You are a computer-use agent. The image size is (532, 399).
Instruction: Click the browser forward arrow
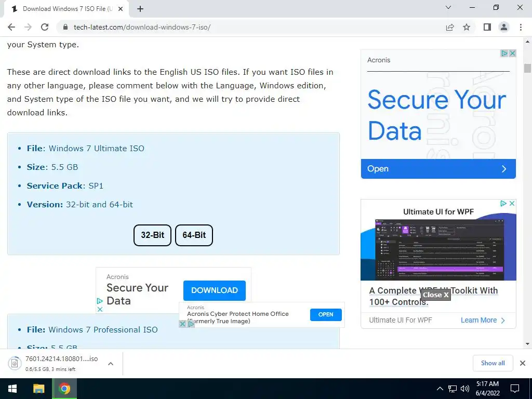click(x=28, y=27)
